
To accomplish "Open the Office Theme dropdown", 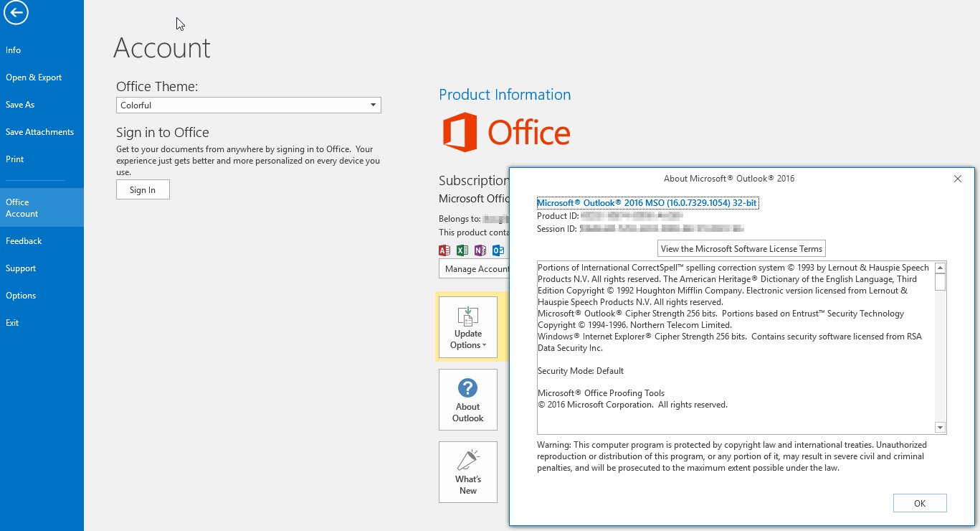I will pos(373,105).
